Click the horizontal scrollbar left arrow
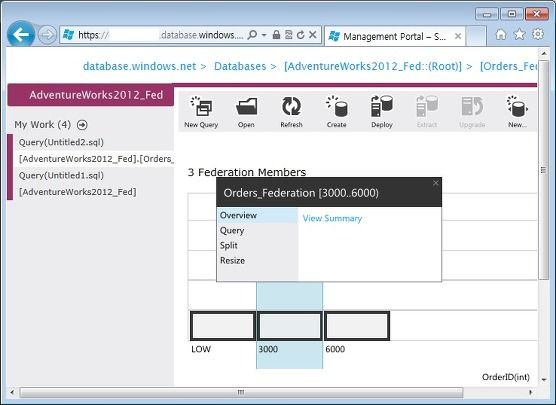The width and height of the screenshot is (556, 405). (12, 392)
